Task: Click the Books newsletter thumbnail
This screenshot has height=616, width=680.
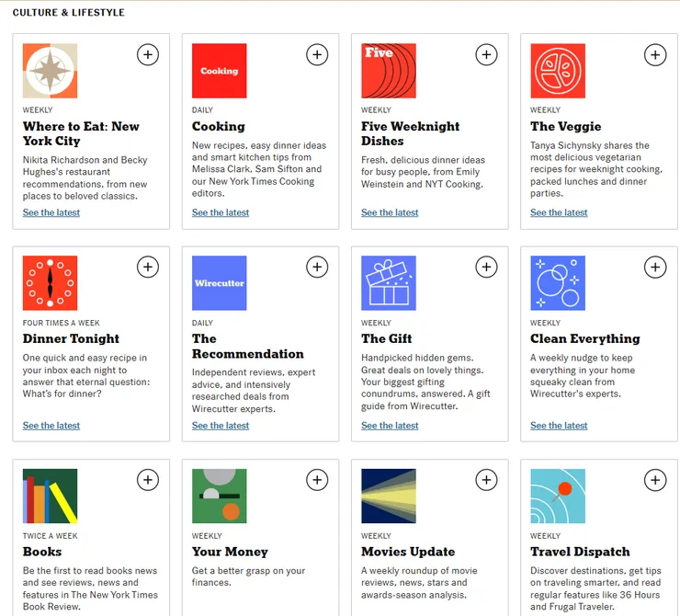Action: coord(50,496)
